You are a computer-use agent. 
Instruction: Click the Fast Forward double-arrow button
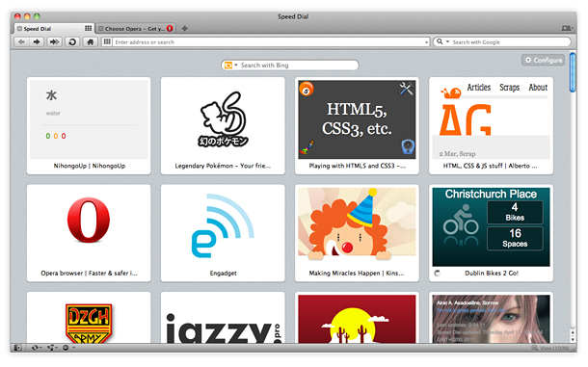click(54, 42)
